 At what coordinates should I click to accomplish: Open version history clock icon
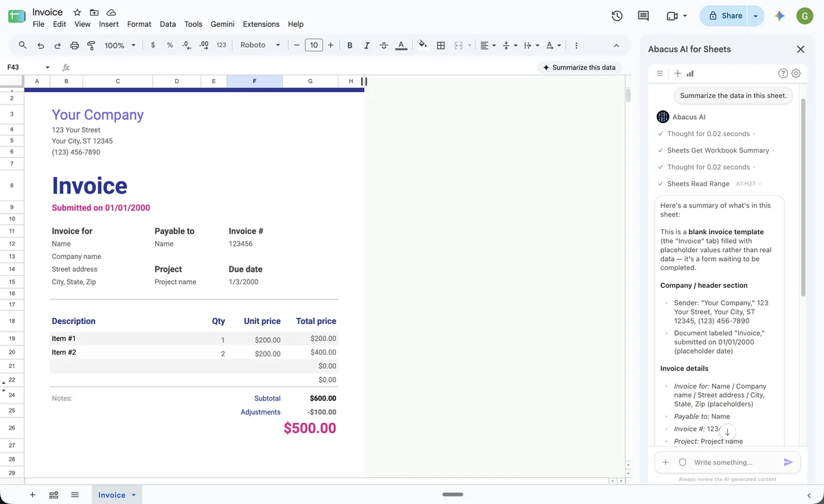(617, 16)
